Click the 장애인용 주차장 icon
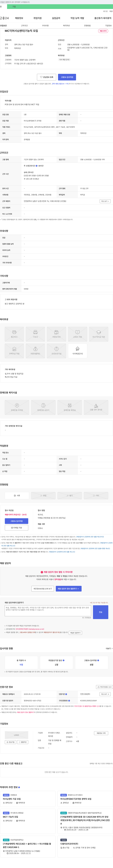The image size is (113, 868). click(x=17, y=407)
